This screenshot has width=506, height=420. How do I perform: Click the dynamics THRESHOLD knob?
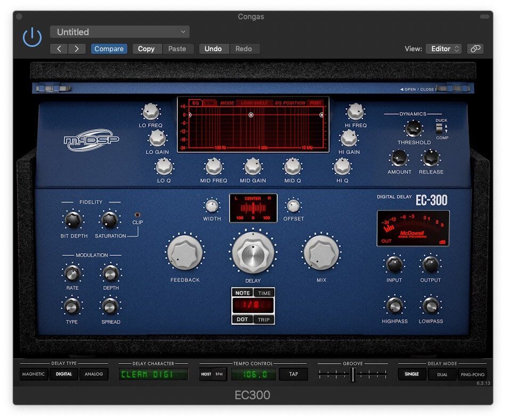coord(414,129)
